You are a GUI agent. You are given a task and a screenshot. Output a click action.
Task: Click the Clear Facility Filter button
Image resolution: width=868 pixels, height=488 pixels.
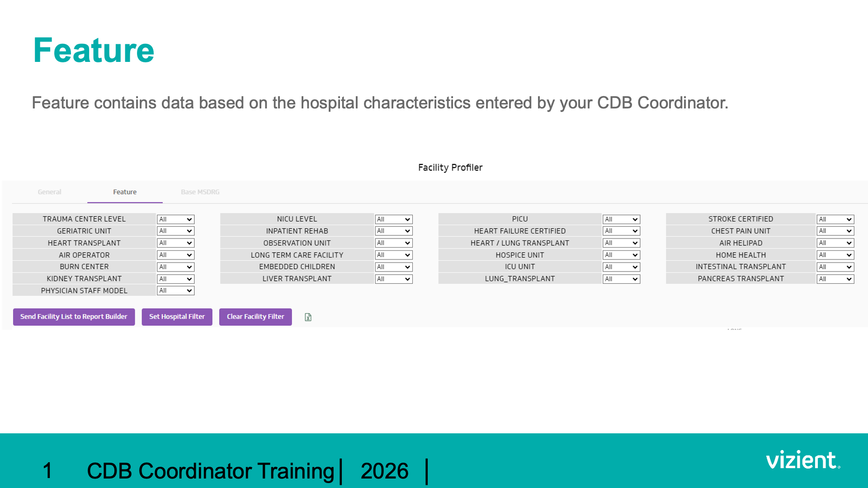[255, 317]
